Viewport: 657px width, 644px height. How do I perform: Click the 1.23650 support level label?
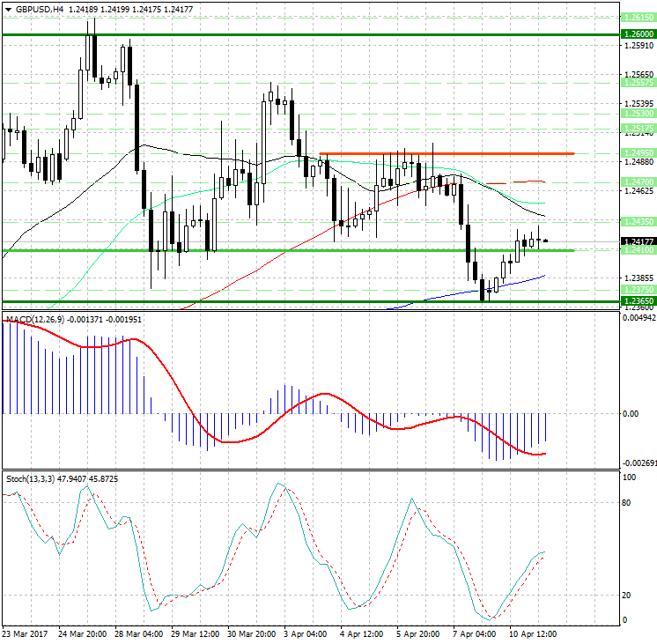point(638,301)
